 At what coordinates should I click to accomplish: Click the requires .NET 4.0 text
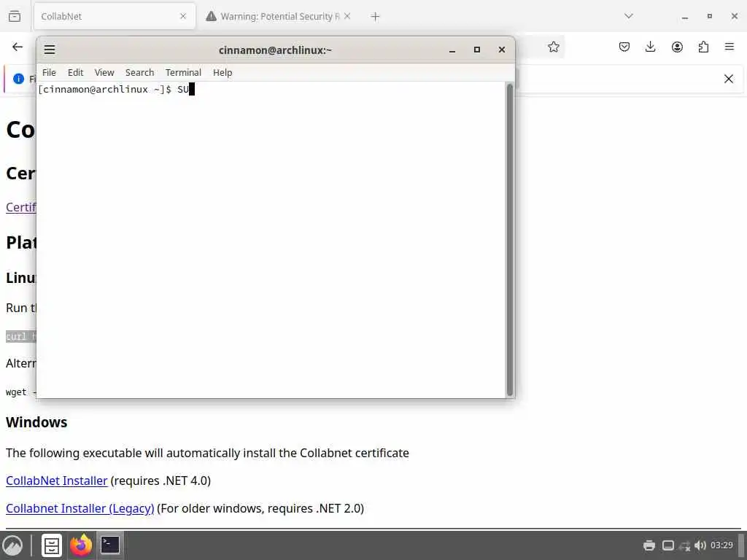click(160, 481)
